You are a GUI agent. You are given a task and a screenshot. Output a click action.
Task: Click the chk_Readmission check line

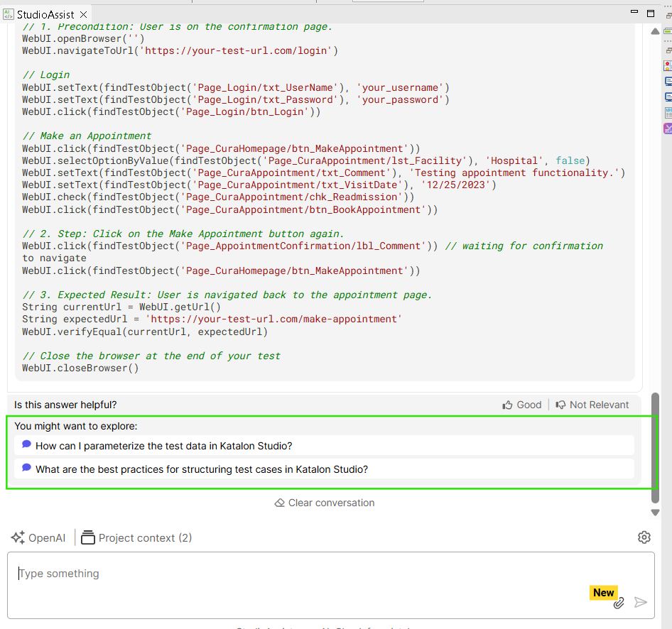pos(219,197)
